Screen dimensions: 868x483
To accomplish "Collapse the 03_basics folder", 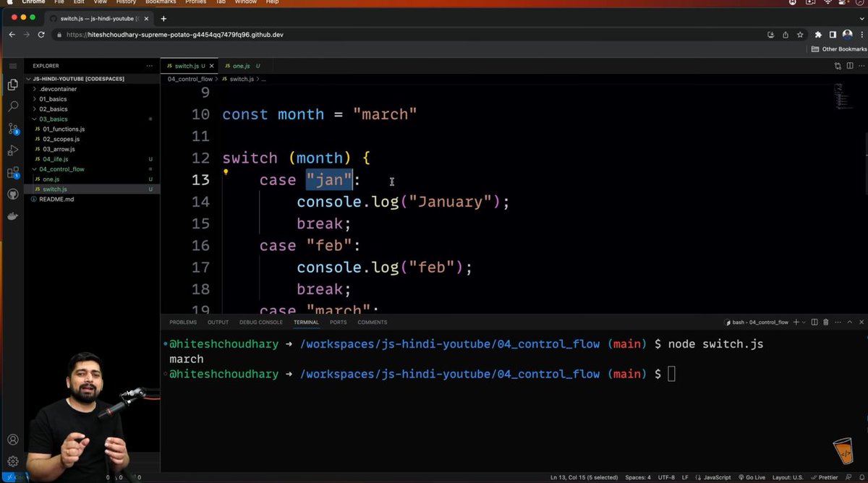I will click(x=92, y=119).
